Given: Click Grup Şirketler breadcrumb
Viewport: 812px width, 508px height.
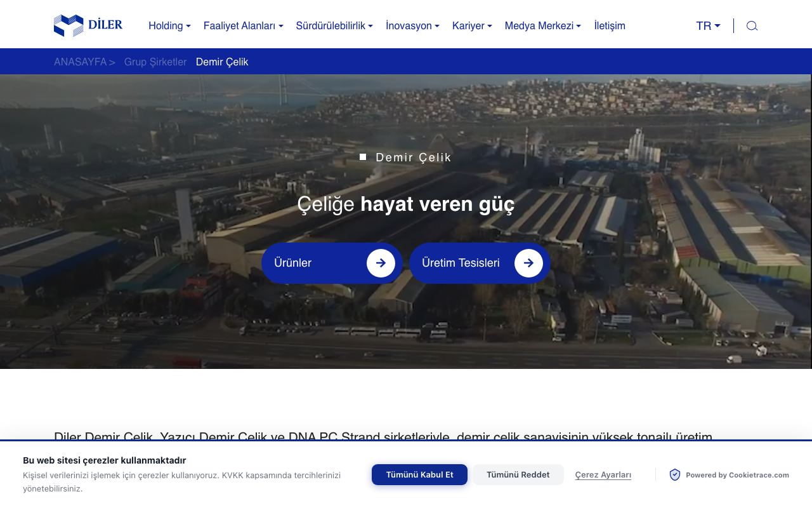Looking at the screenshot, I should [155, 62].
